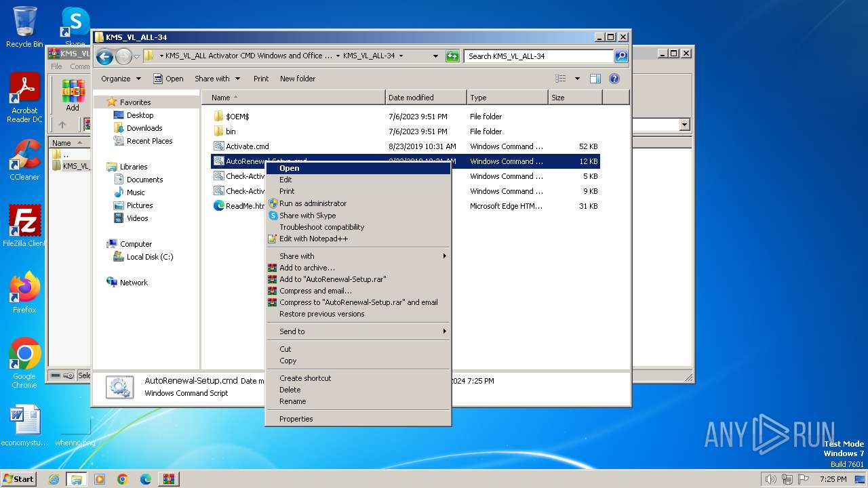Open the Recycle Bin desktop icon
Image resolution: width=868 pixels, height=488 pixels.
[24, 27]
